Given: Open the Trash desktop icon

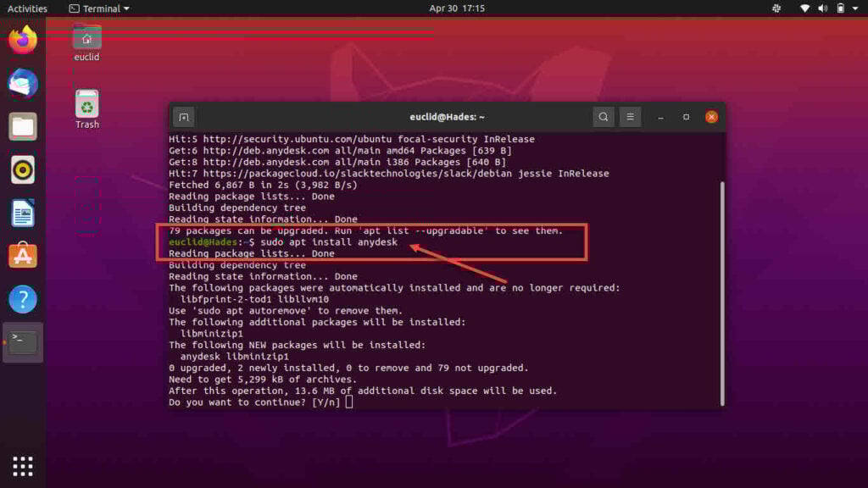Looking at the screenshot, I should (x=87, y=109).
